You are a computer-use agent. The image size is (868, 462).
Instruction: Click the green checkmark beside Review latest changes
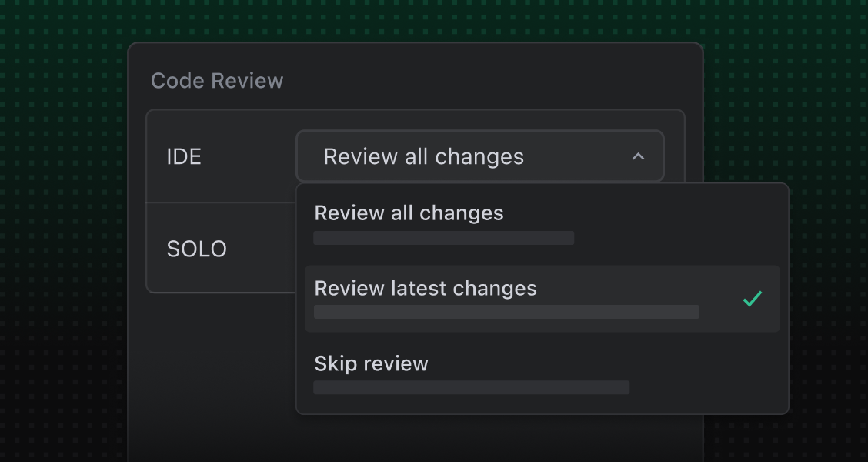(x=753, y=299)
